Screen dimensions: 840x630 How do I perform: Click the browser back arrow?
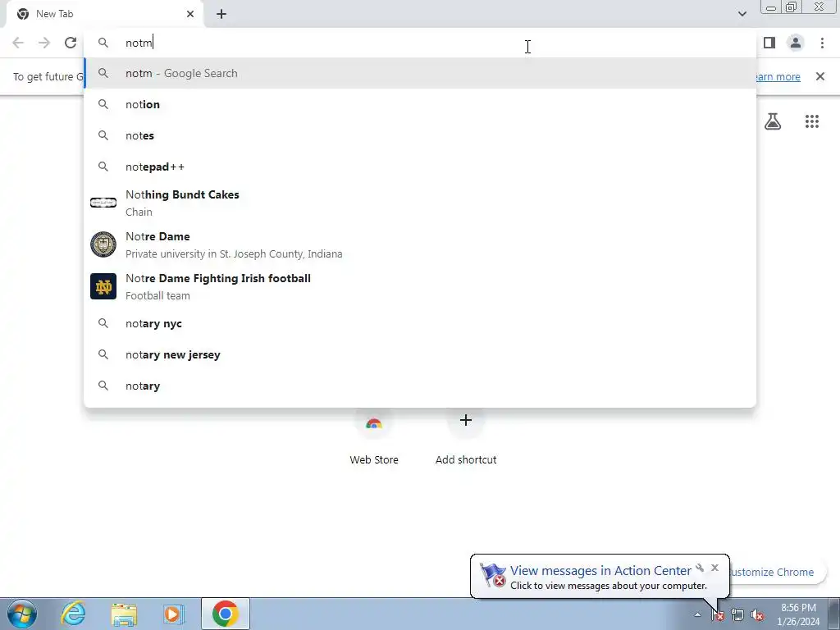click(18, 43)
